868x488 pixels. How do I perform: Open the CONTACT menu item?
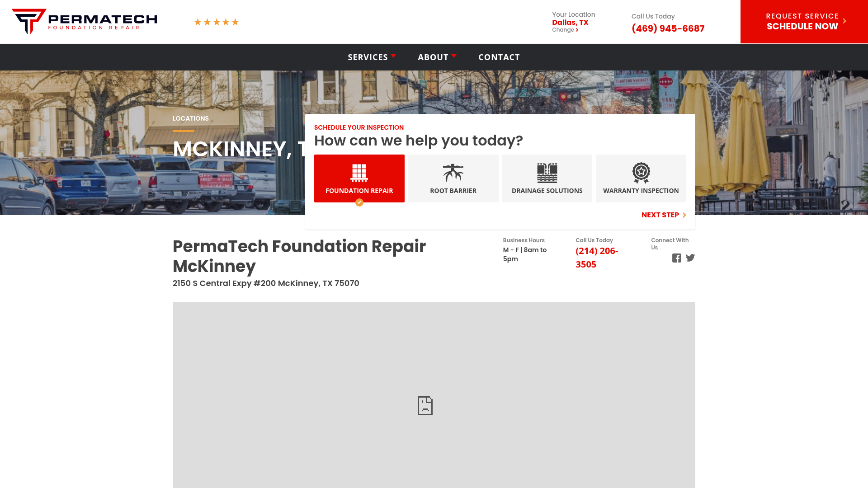499,57
